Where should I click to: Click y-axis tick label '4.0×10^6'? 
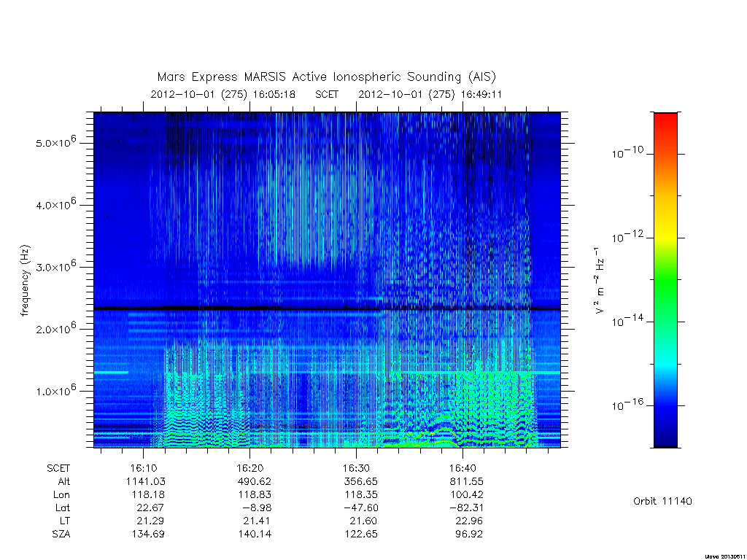55,204
